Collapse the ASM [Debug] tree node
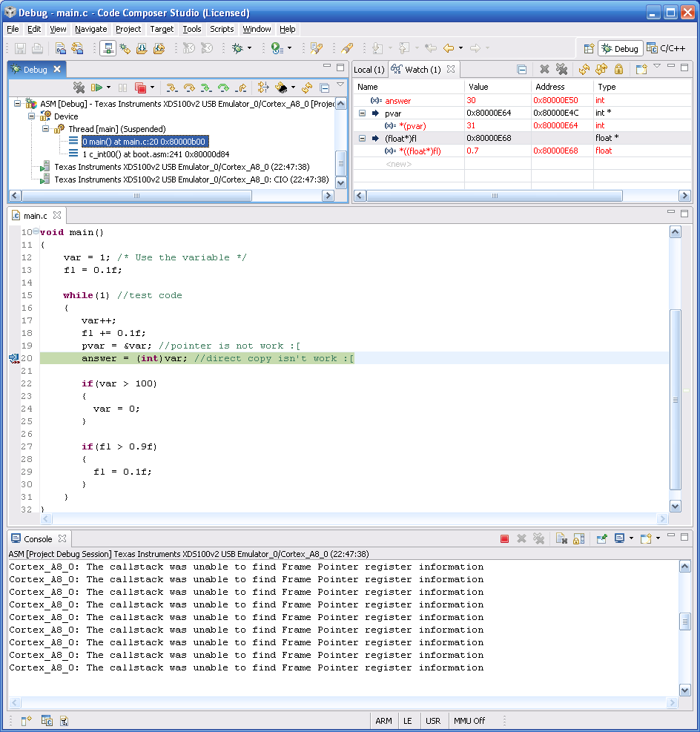Screen dimensions: 700x732 (x=18, y=104)
